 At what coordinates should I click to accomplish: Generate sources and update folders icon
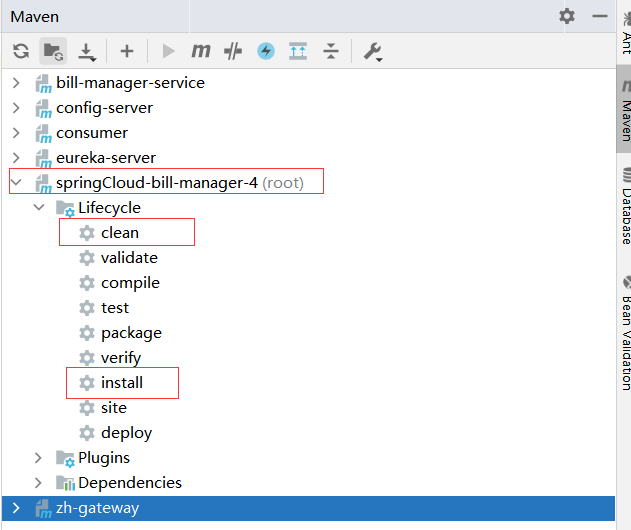click(x=53, y=51)
